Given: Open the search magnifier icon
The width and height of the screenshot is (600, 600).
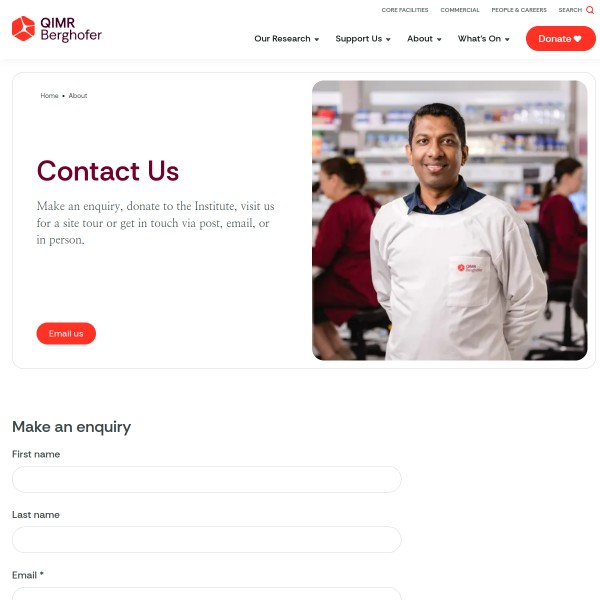Looking at the screenshot, I should coord(590,10).
